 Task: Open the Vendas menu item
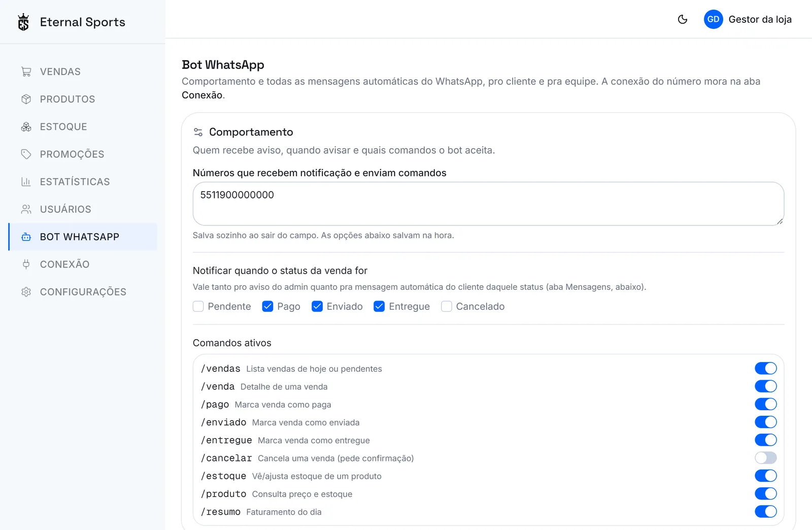pyautogui.click(x=83, y=72)
